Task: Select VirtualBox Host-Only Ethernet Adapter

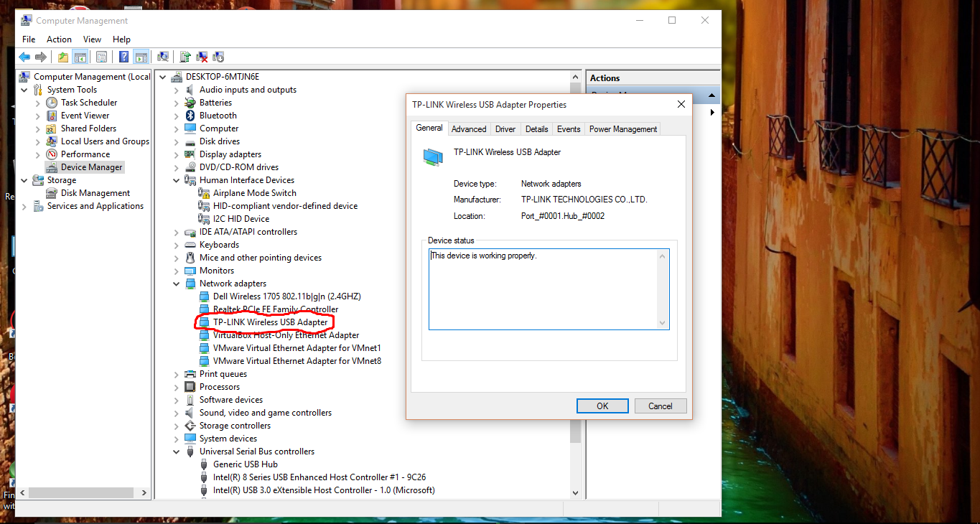Action: click(x=286, y=335)
